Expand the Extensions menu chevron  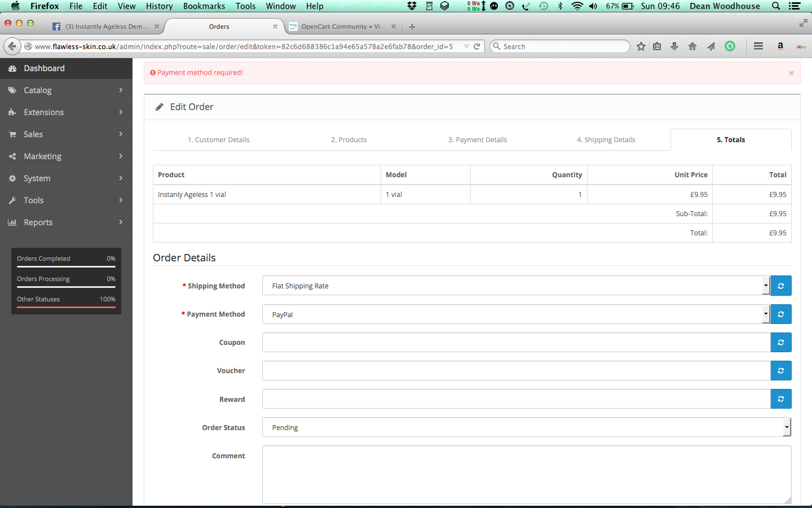[121, 112]
